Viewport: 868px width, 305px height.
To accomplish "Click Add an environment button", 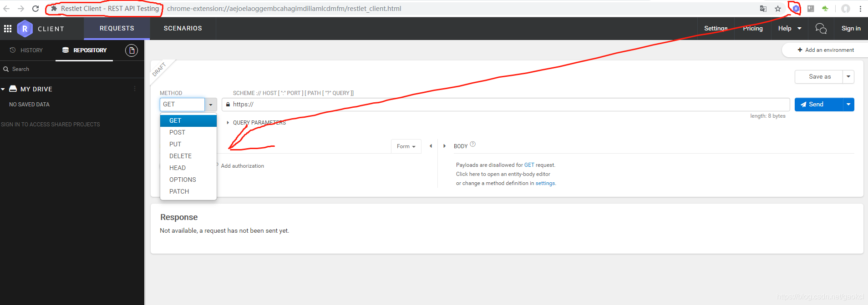I will tap(825, 50).
